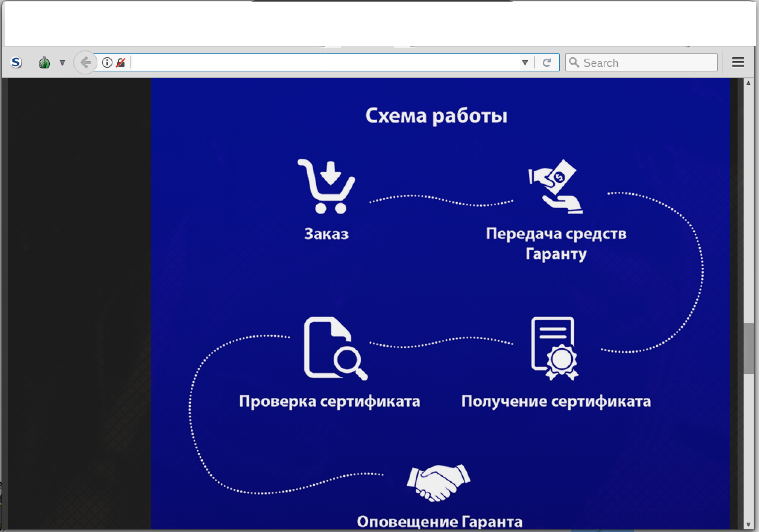Screen dimensions: 759x532
Task: Click the scrollbar up arrow
Action: click(x=748, y=83)
